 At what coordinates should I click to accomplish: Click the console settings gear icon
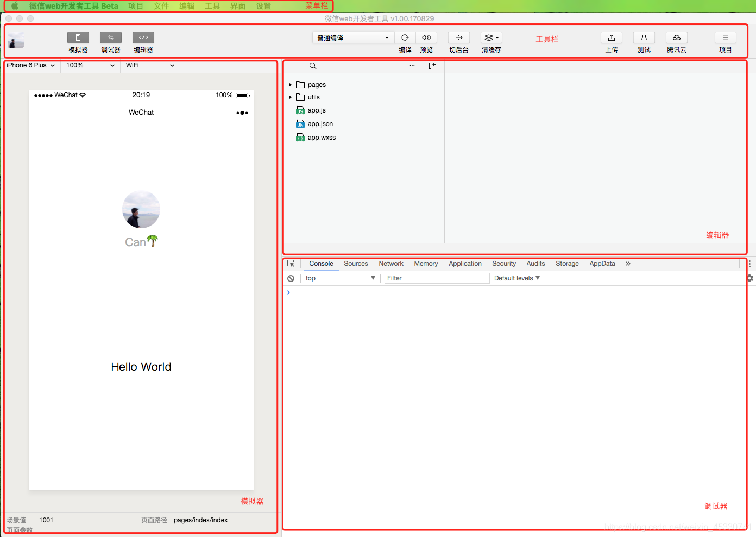tap(749, 278)
